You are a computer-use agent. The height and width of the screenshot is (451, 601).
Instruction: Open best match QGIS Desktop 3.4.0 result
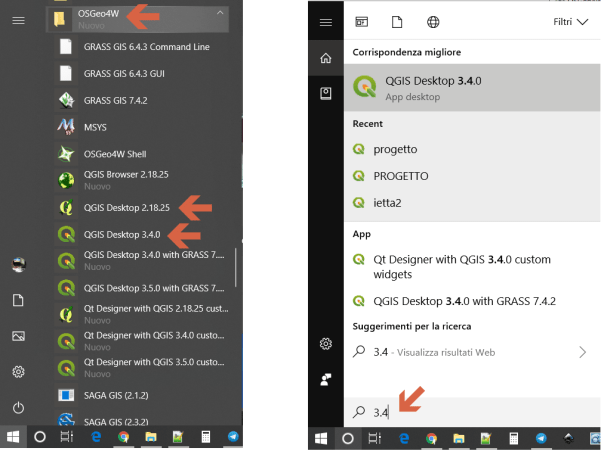[x=434, y=87]
